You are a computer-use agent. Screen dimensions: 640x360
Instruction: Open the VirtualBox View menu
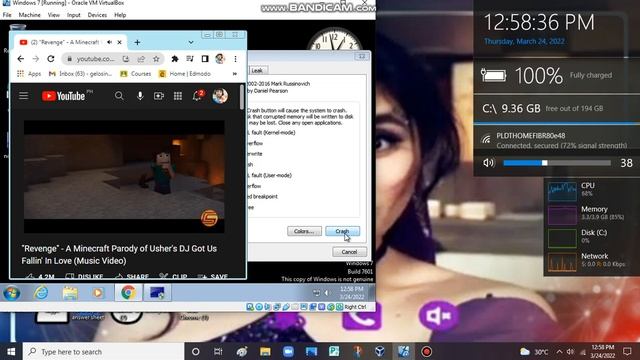53,15
